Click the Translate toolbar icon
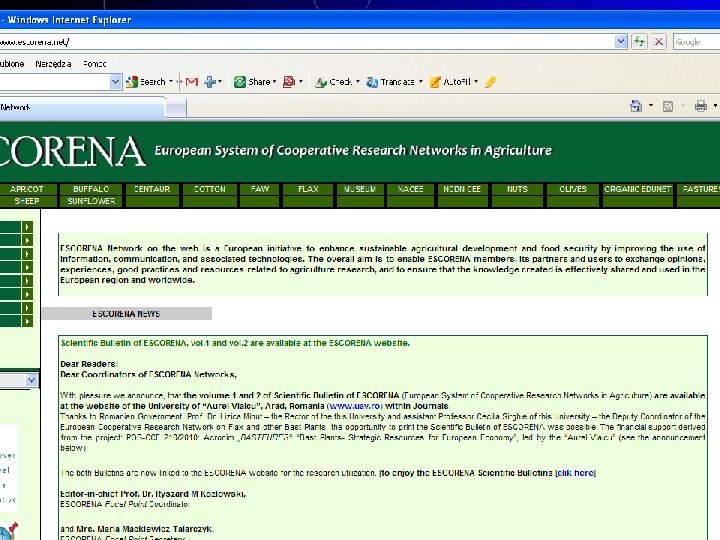 [x=372, y=82]
